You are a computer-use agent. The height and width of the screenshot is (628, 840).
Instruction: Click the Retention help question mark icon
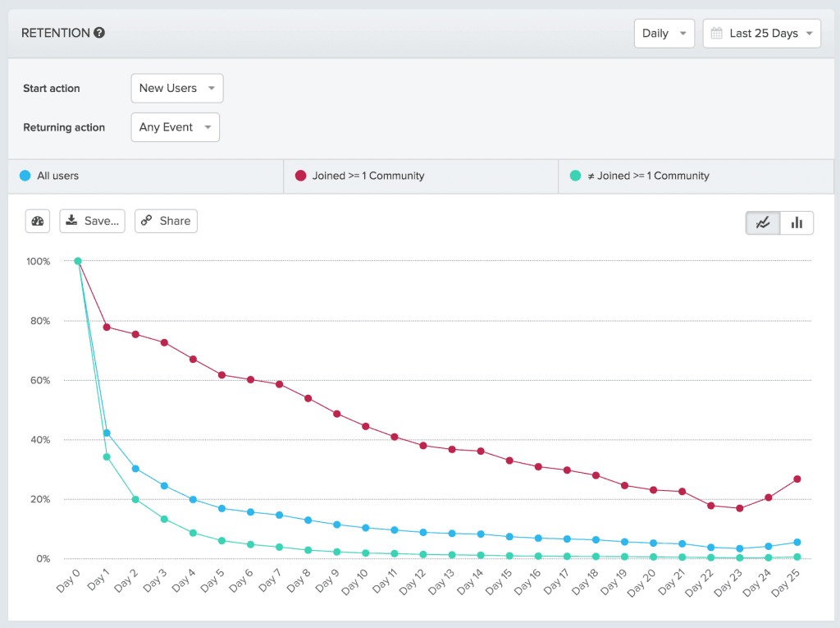(x=99, y=33)
